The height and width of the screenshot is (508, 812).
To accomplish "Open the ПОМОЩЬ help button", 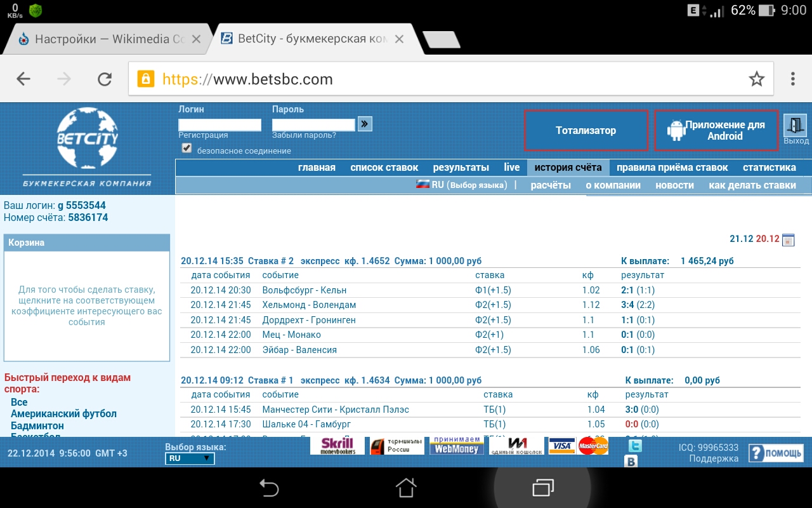I will point(776,453).
